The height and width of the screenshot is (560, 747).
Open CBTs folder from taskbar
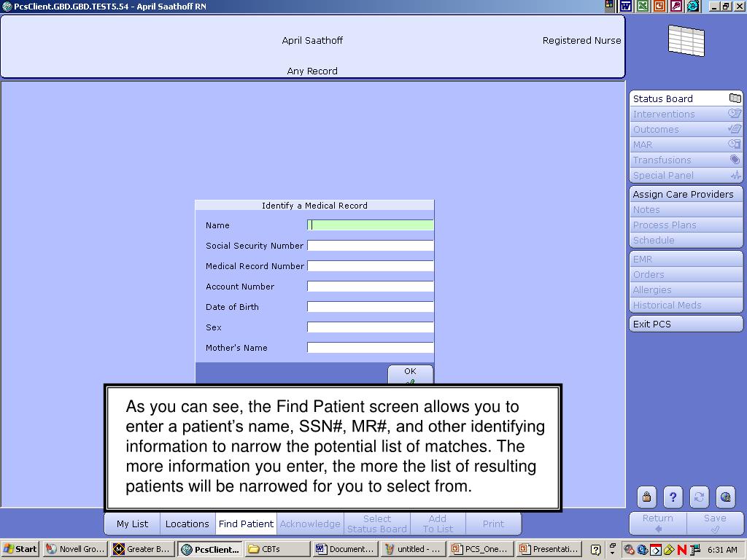click(277, 549)
